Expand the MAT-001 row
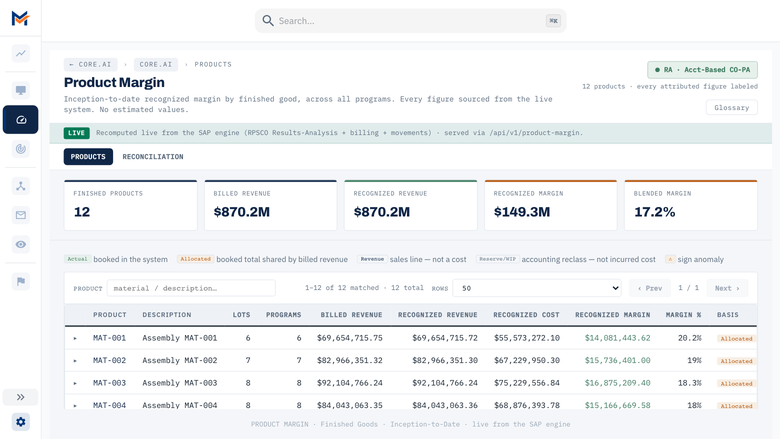 click(75, 338)
